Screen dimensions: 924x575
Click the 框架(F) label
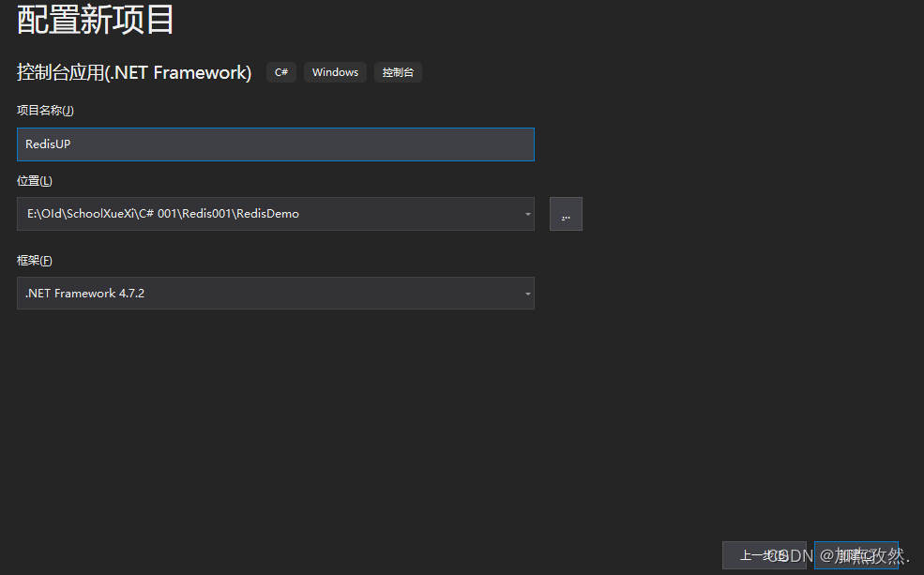point(35,261)
